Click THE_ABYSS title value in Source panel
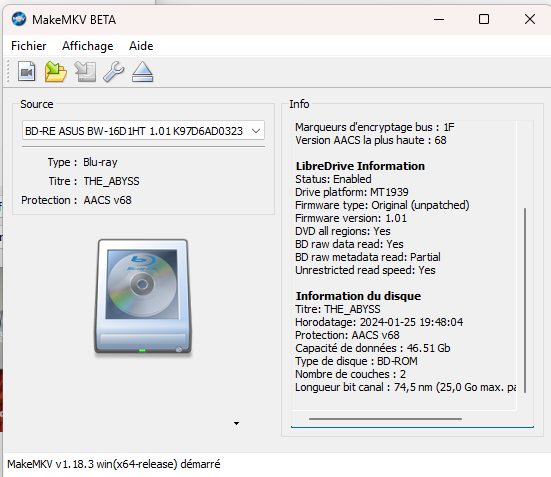This screenshot has height=477, width=551. pyautogui.click(x=111, y=181)
